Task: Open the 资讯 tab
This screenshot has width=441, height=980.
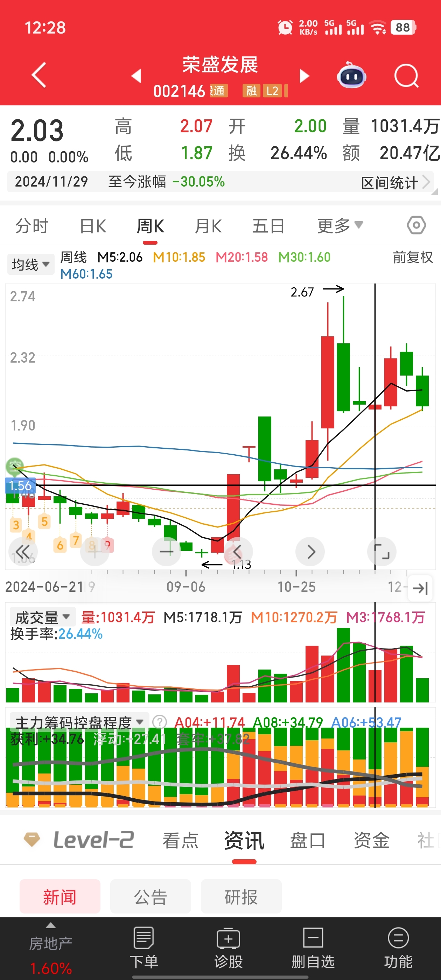Action: tap(244, 840)
